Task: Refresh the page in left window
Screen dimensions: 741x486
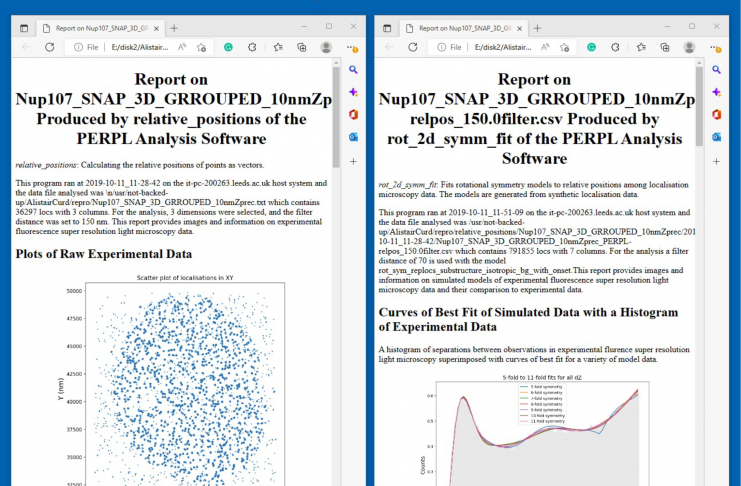Action: pyautogui.click(x=50, y=47)
